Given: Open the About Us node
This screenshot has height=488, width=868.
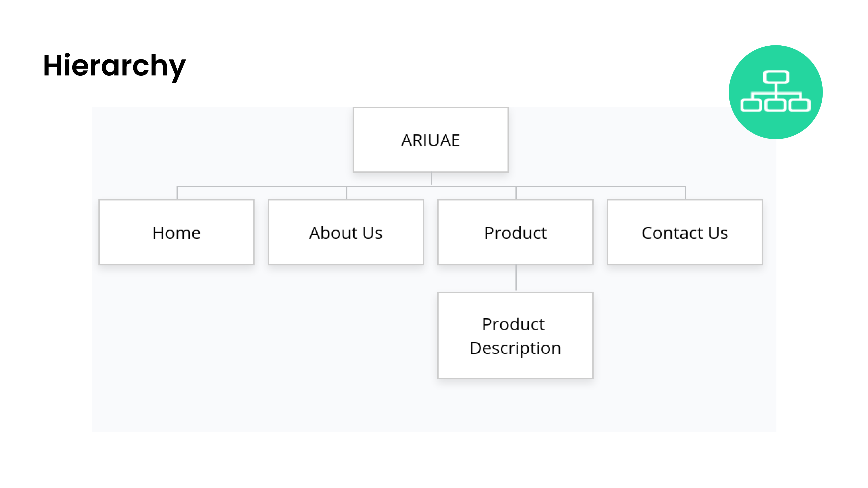Looking at the screenshot, I should click(346, 232).
